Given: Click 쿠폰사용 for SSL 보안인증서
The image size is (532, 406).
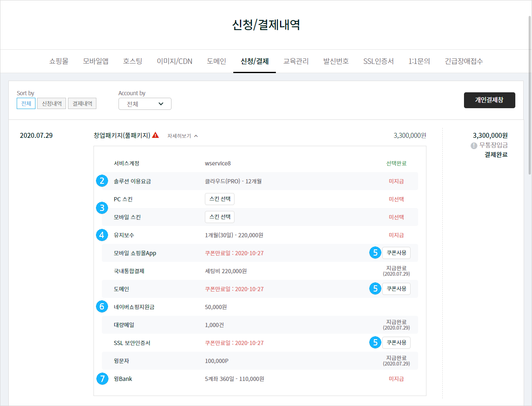Looking at the screenshot, I should [396, 343].
